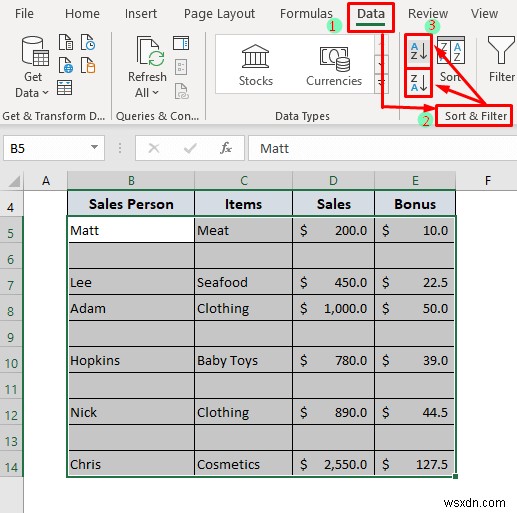Toggle the Filter funnel
The height and width of the screenshot is (513, 517).
pos(501,59)
